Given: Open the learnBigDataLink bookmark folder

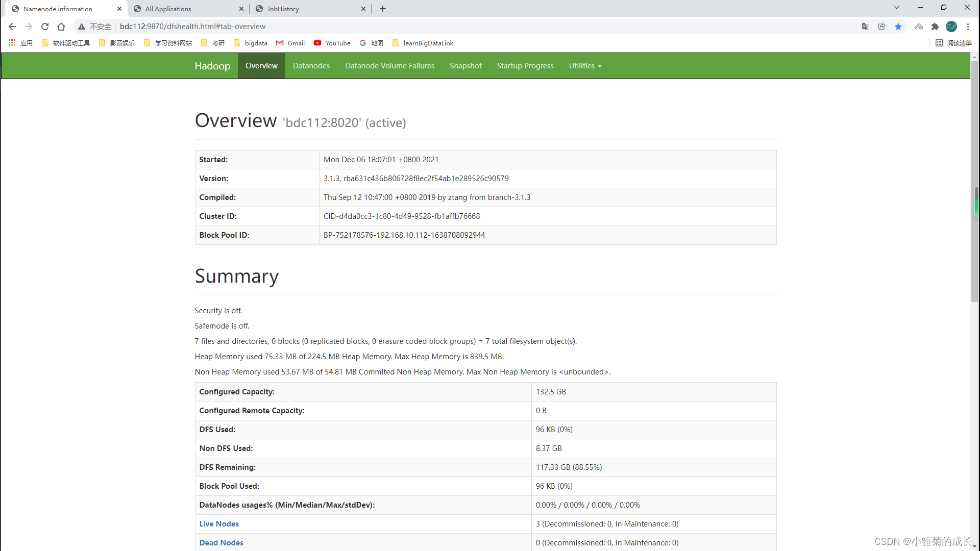Looking at the screenshot, I should [423, 43].
